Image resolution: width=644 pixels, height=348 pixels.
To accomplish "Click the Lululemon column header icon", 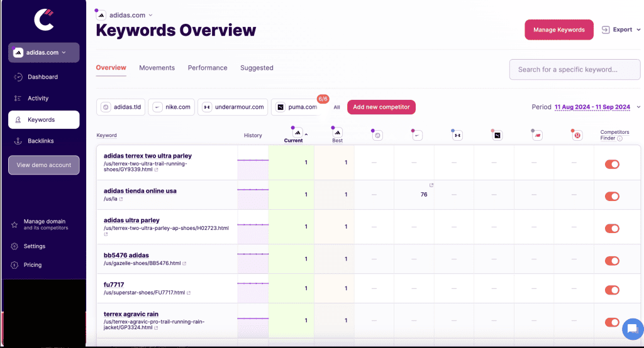I will [x=577, y=135].
